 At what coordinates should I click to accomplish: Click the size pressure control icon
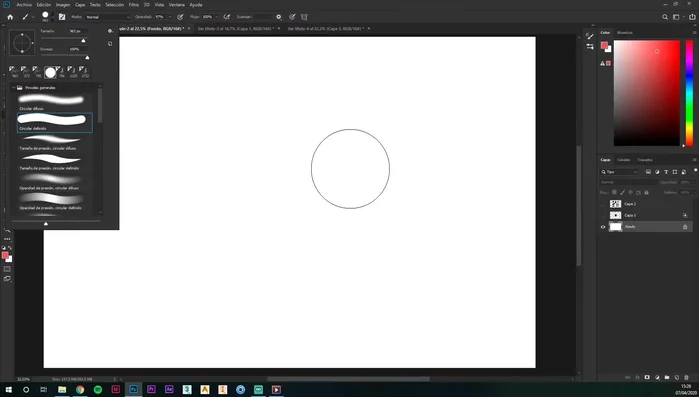pos(292,17)
